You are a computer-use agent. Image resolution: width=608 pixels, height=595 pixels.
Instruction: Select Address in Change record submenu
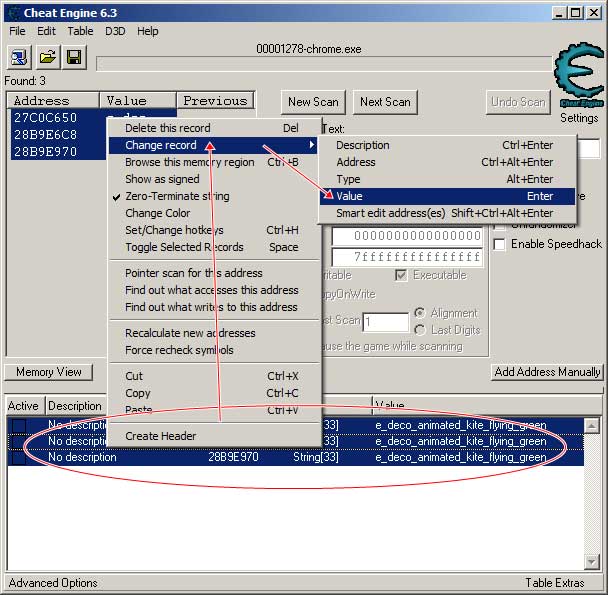[x=447, y=162]
